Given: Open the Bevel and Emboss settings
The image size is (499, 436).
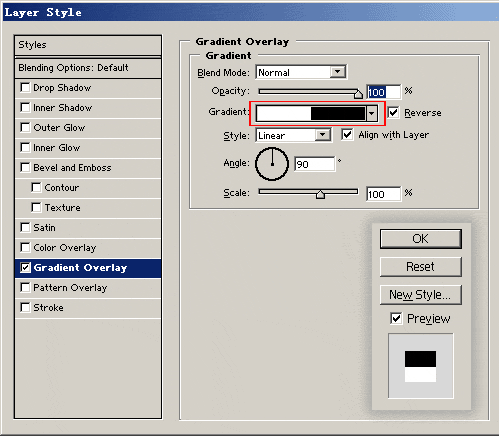Looking at the screenshot, I should click(72, 168).
